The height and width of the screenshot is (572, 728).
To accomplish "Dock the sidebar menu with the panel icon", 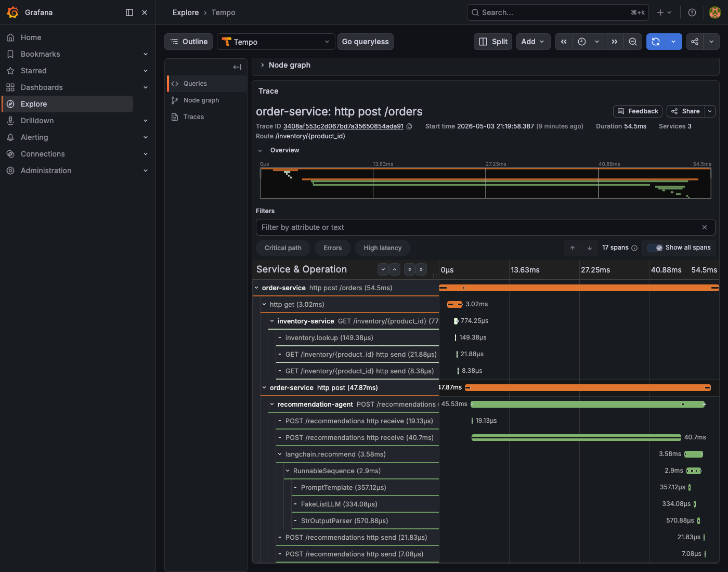I will tap(129, 12).
